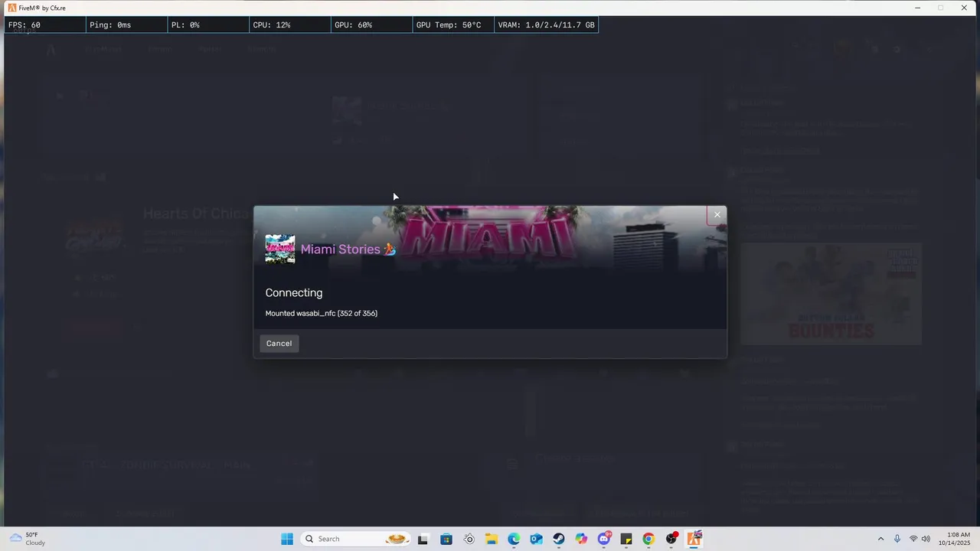Click the 'GPU: 60%' overlay readout
This screenshot has width=980, height=551.
click(371, 25)
